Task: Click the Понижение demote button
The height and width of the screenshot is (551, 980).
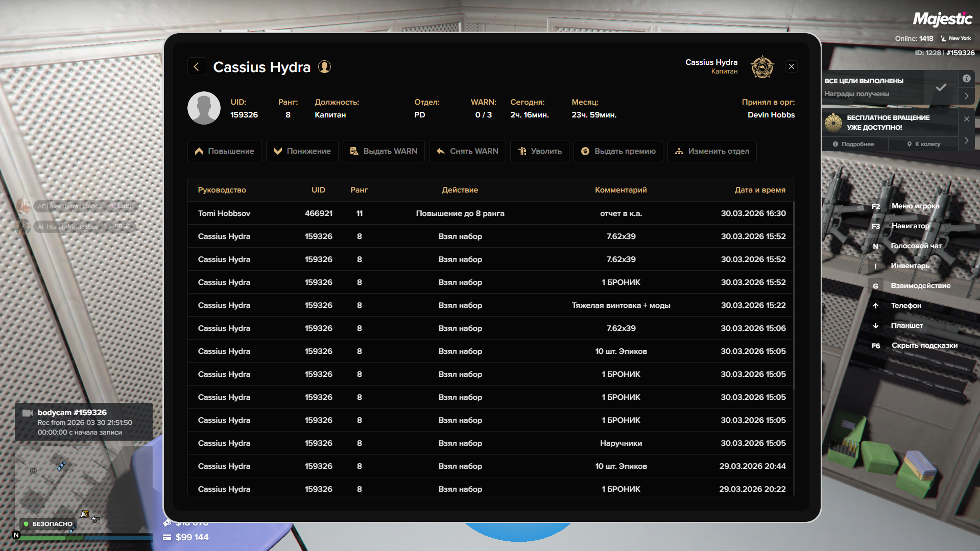Action: point(302,151)
